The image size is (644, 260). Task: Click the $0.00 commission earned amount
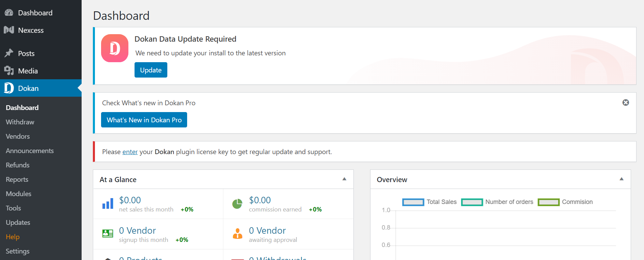point(260,200)
